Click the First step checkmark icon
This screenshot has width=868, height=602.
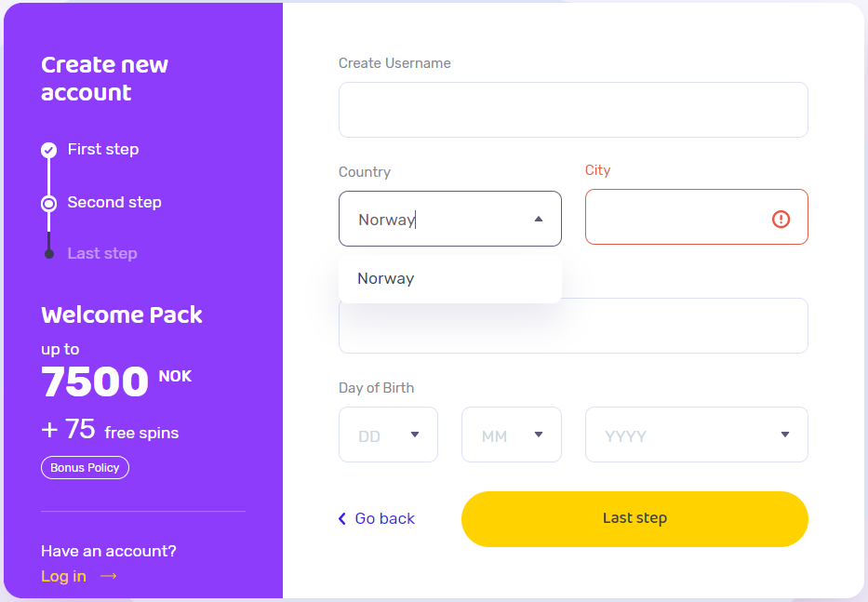tap(49, 150)
